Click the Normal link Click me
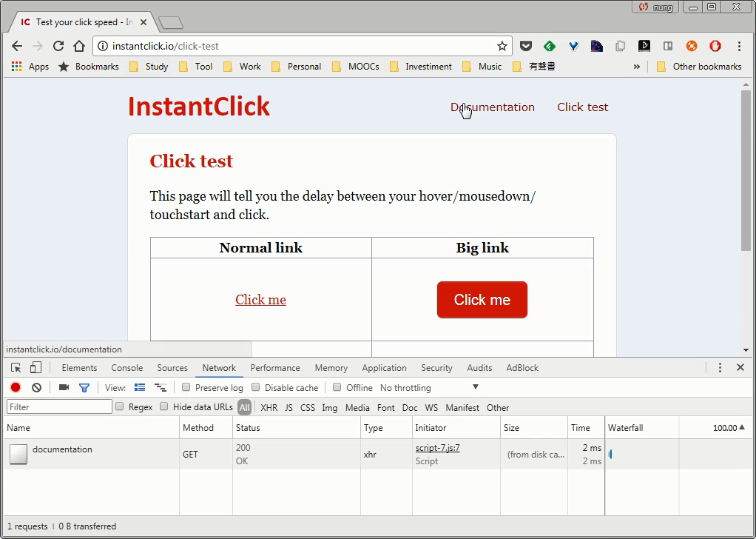The height and width of the screenshot is (539, 756). [x=260, y=300]
